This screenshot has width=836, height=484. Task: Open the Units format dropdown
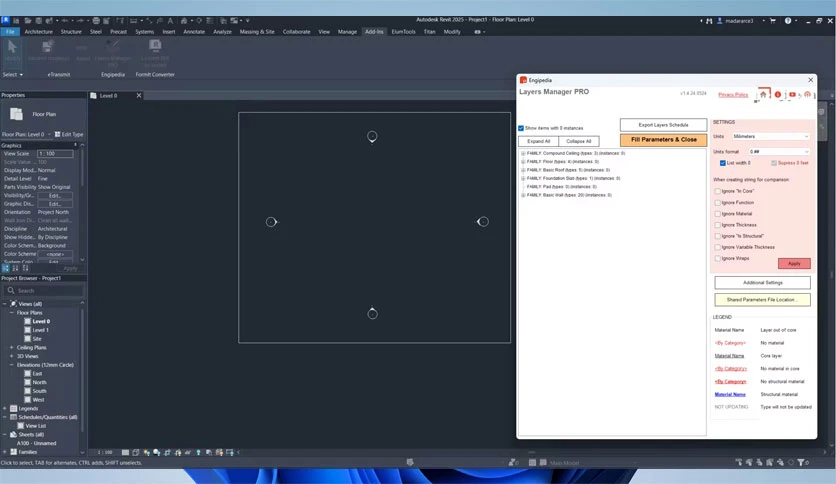tap(778, 152)
